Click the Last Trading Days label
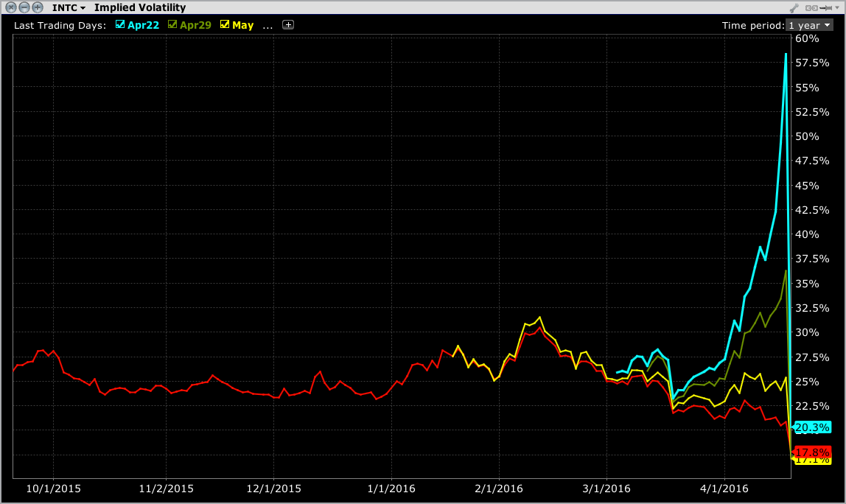 point(60,25)
